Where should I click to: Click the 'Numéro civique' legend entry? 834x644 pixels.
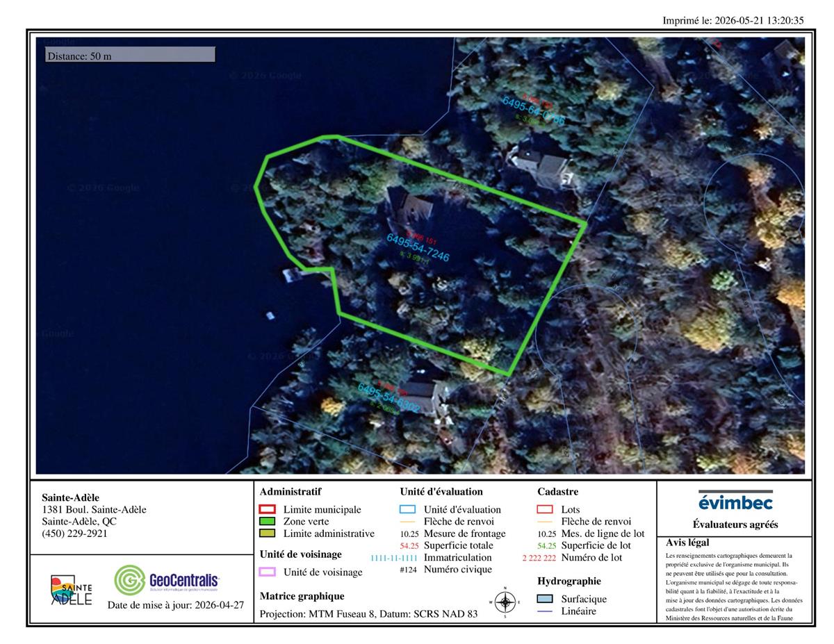pos(458,569)
